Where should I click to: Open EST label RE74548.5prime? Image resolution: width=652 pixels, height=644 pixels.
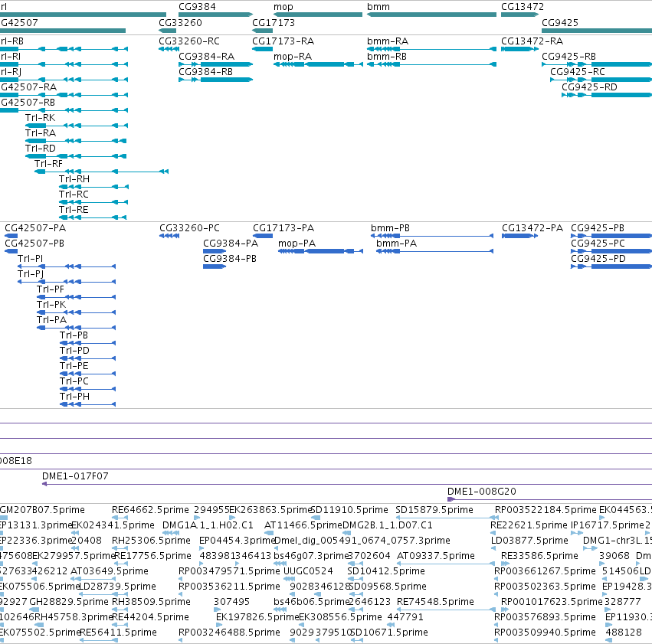point(435,603)
